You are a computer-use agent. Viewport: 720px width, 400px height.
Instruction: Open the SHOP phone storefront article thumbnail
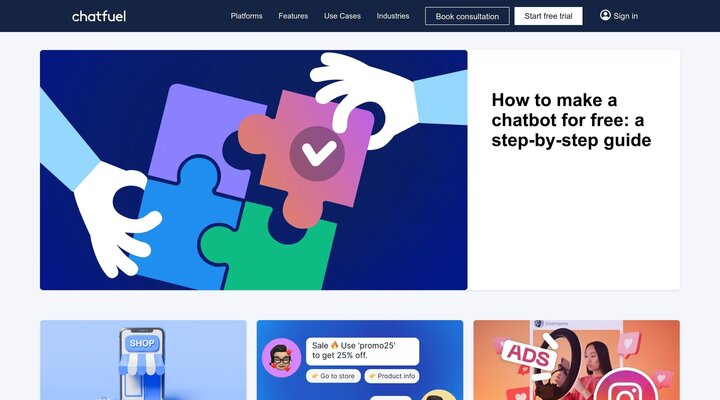(143, 360)
